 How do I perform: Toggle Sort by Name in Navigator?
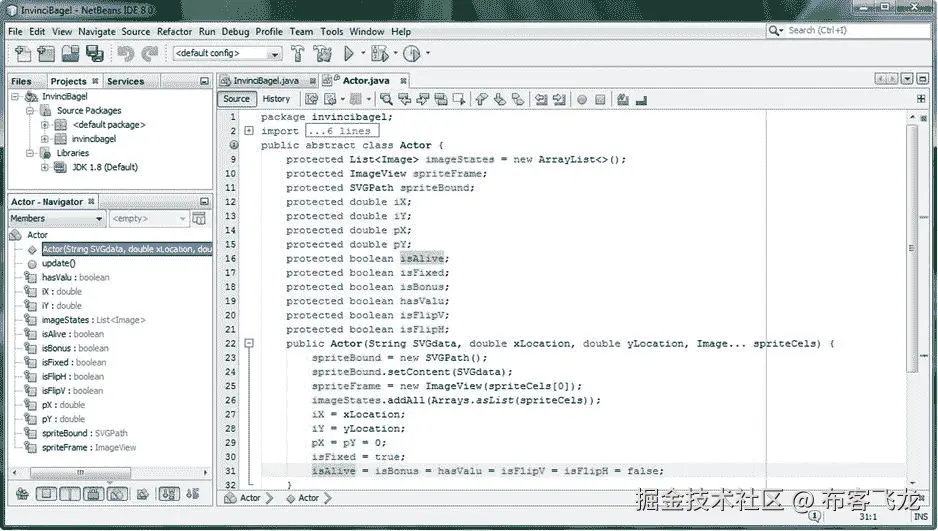tap(169, 494)
